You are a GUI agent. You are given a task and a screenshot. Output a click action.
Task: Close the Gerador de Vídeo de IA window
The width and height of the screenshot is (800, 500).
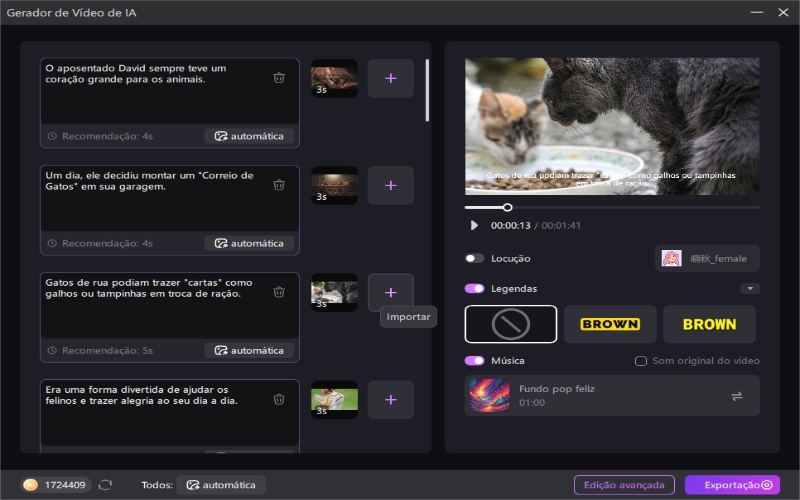click(x=783, y=12)
